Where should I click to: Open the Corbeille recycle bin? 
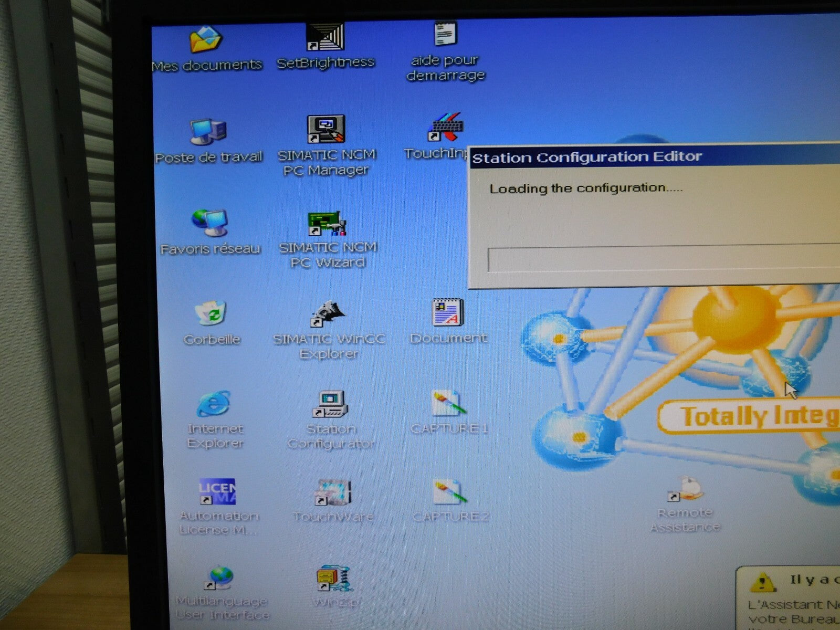coord(211,313)
